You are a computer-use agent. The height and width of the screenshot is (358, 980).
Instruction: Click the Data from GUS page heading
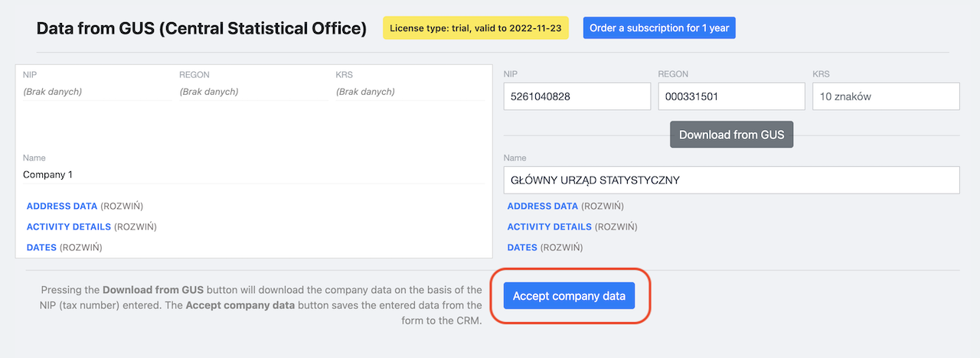click(x=201, y=29)
